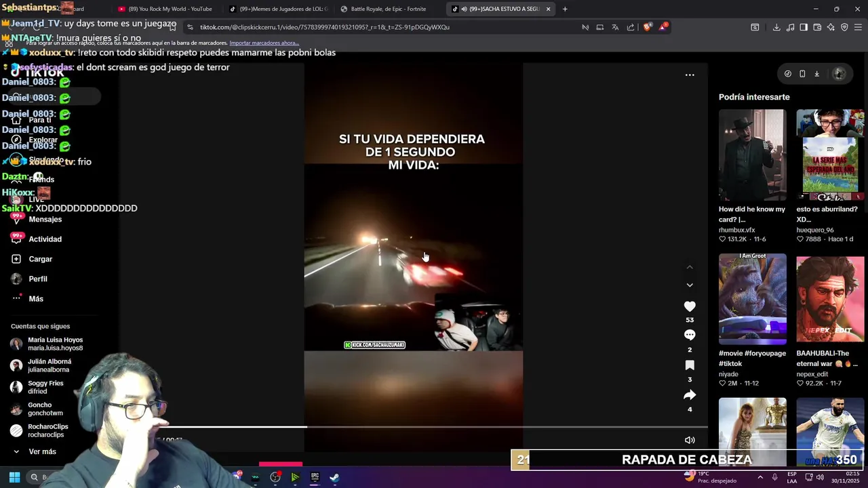Open the Brave Wallet icon
Image resolution: width=868 pixels, height=488 pixels.
coord(817,27)
